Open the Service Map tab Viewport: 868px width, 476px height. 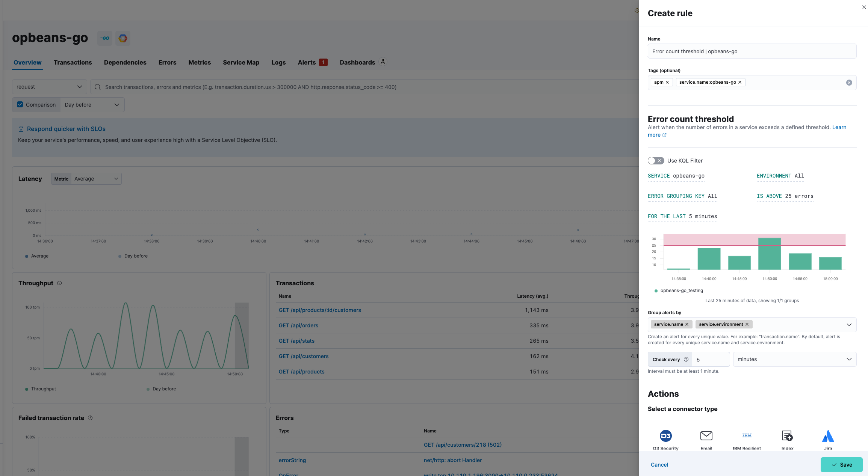[241, 62]
